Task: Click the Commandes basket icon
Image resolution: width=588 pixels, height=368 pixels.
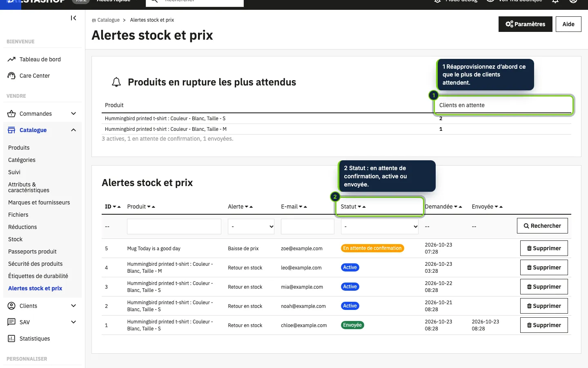Action: point(11,114)
